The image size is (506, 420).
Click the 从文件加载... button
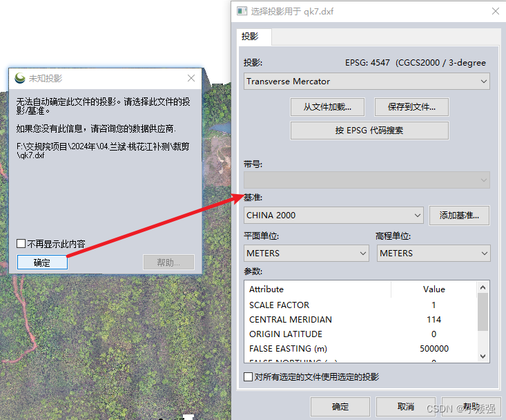point(327,107)
